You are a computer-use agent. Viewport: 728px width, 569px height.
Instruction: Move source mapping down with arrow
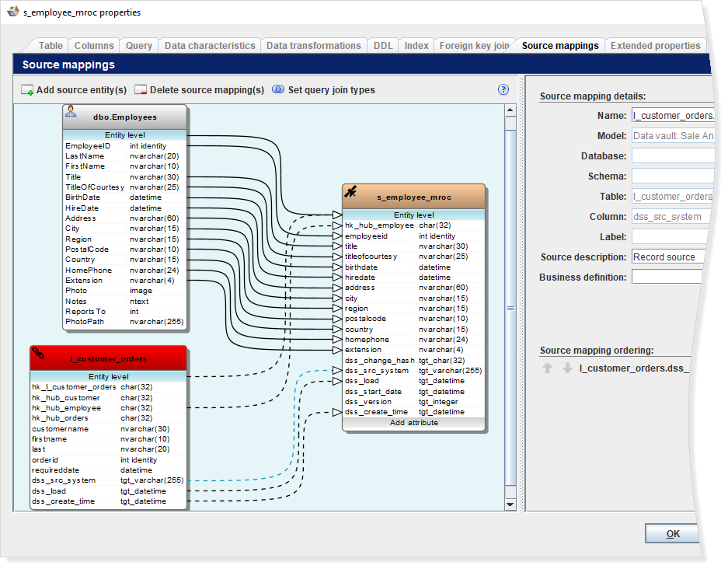(567, 368)
